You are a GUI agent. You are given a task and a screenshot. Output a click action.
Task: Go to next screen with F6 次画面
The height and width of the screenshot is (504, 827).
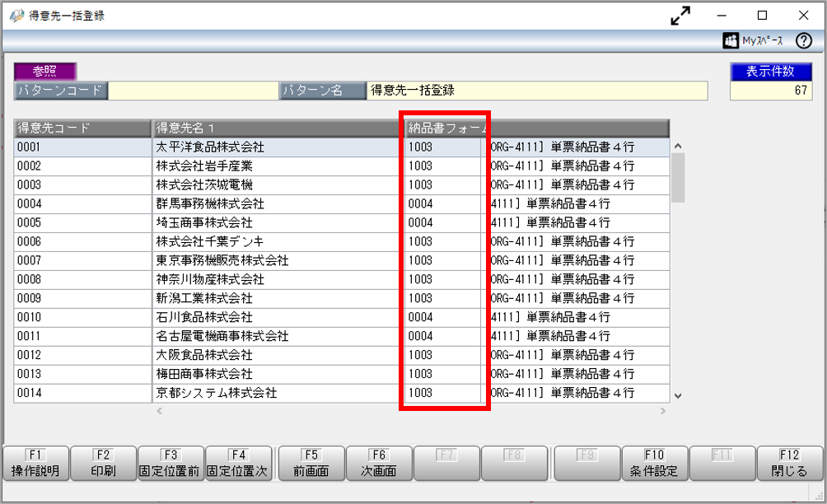coord(379,464)
